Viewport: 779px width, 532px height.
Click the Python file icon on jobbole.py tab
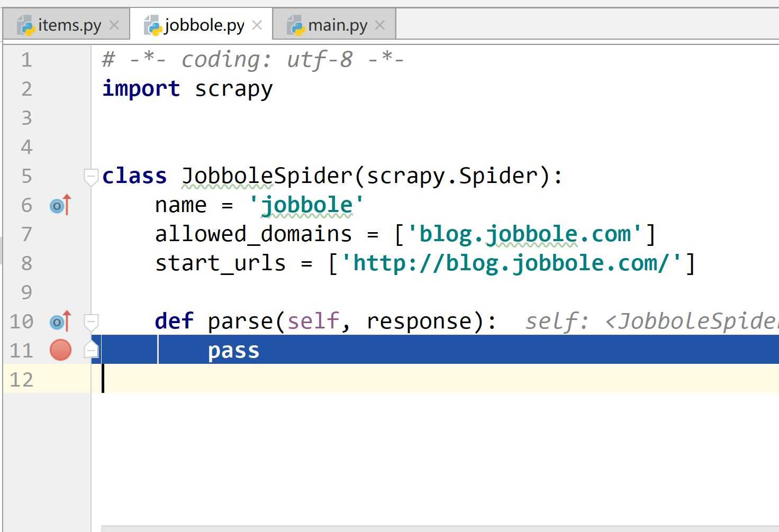coord(153,25)
